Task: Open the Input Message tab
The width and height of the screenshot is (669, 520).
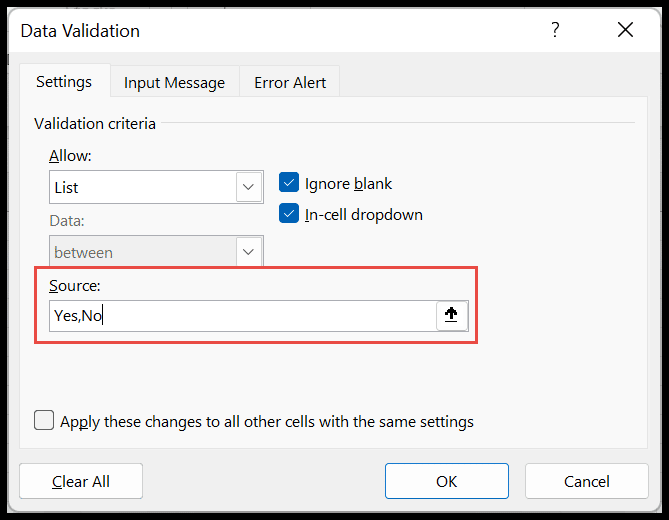Action: coord(174,83)
